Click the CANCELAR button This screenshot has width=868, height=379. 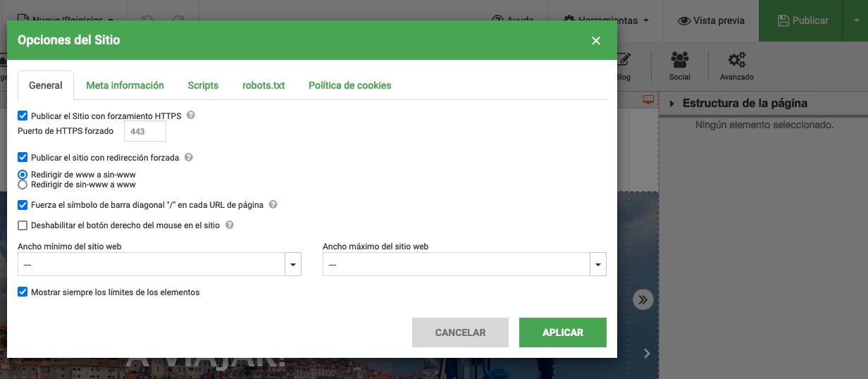tap(460, 333)
